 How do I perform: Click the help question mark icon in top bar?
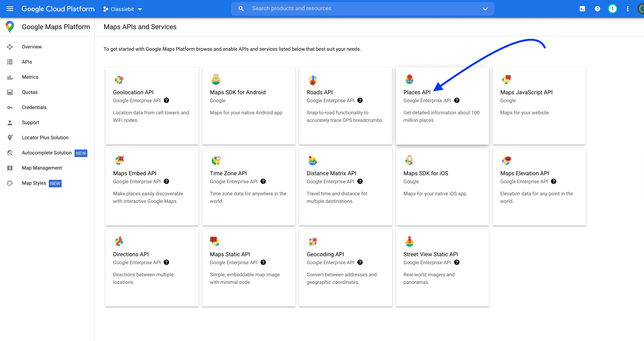click(x=597, y=9)
